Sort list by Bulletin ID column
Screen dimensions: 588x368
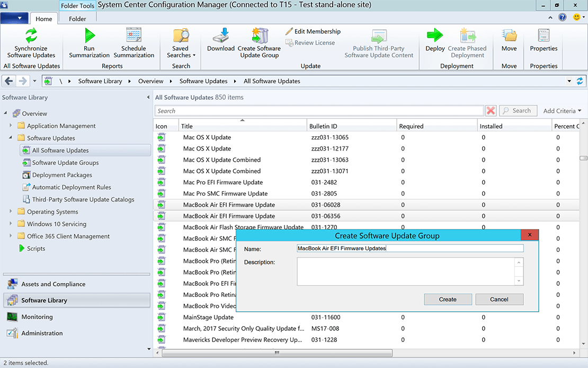coord(324,126)
